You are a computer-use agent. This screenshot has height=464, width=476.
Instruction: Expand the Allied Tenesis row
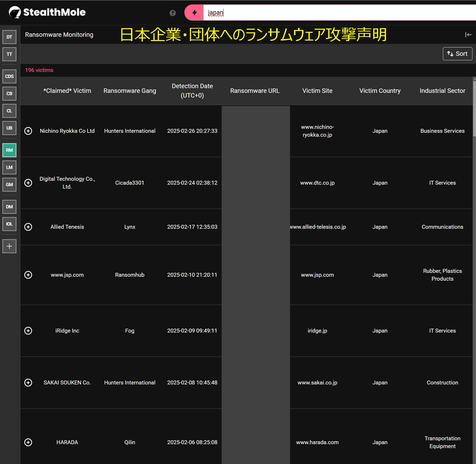(x=28, y=227)
